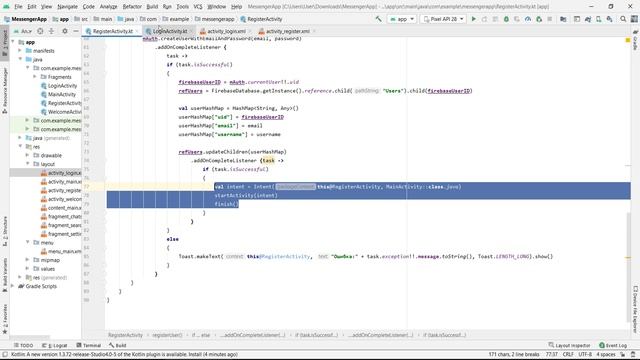Viewport: 640px width, 360px height.
Task: Collapse the app module node
Action: click(13, 42)
